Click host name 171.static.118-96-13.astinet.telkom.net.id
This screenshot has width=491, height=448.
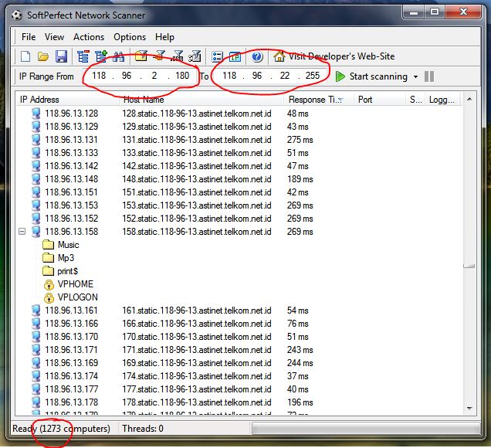197,350
